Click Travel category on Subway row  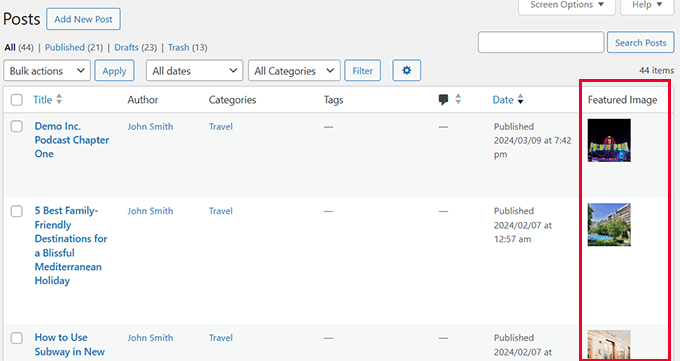click(221, 338)
